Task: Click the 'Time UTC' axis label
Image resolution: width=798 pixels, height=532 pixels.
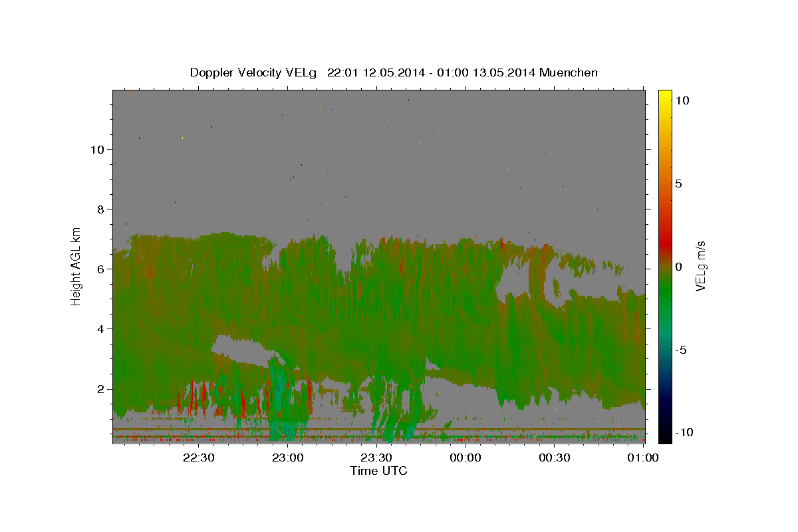Action: tap(378, 471)
